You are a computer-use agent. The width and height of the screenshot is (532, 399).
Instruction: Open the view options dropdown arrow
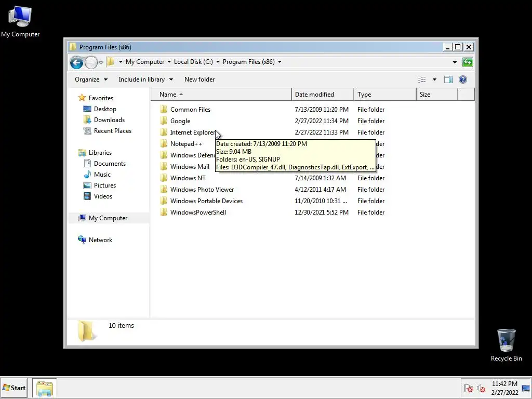tap(434, 79)
